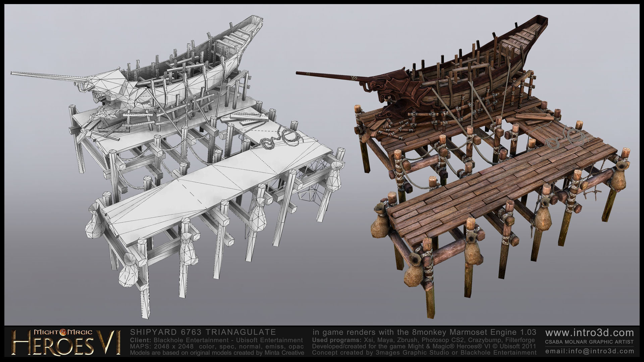The image size is (644, 362).
Task: Click the 'Developed/created for the game' line
Action: point(424,346)
